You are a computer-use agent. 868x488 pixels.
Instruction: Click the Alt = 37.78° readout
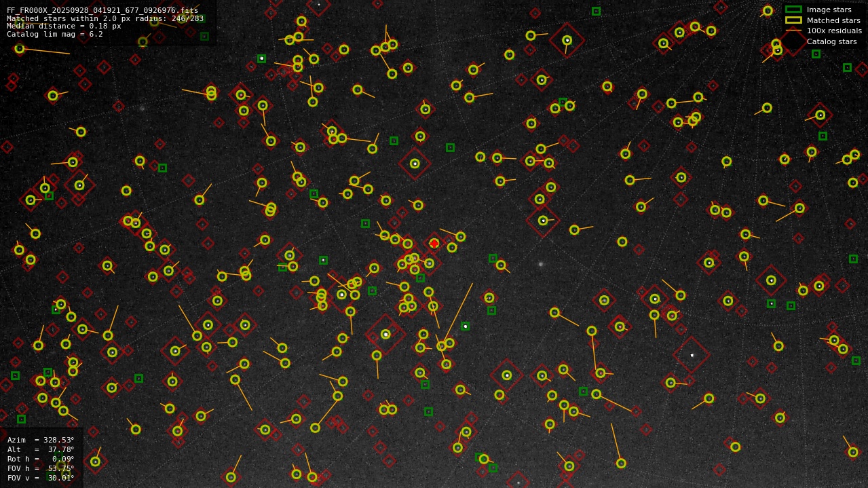click(41, 449)
